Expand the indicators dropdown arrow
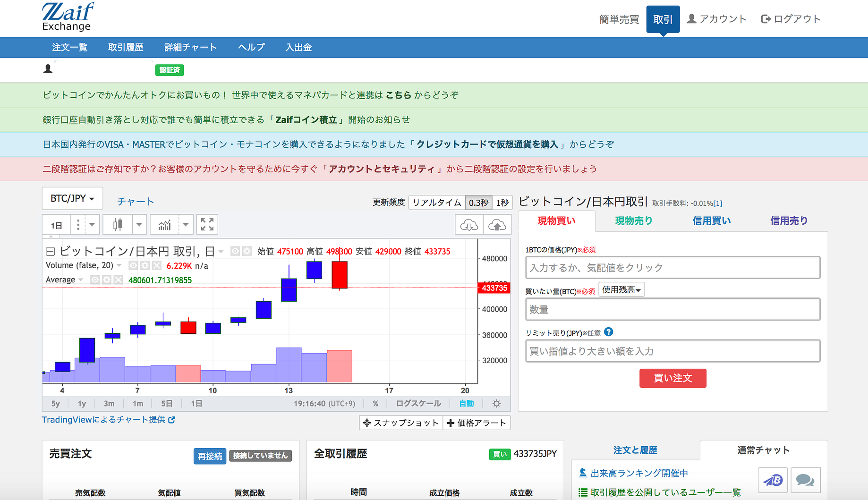This screenshot has height=500, width=868. [186, 225]
